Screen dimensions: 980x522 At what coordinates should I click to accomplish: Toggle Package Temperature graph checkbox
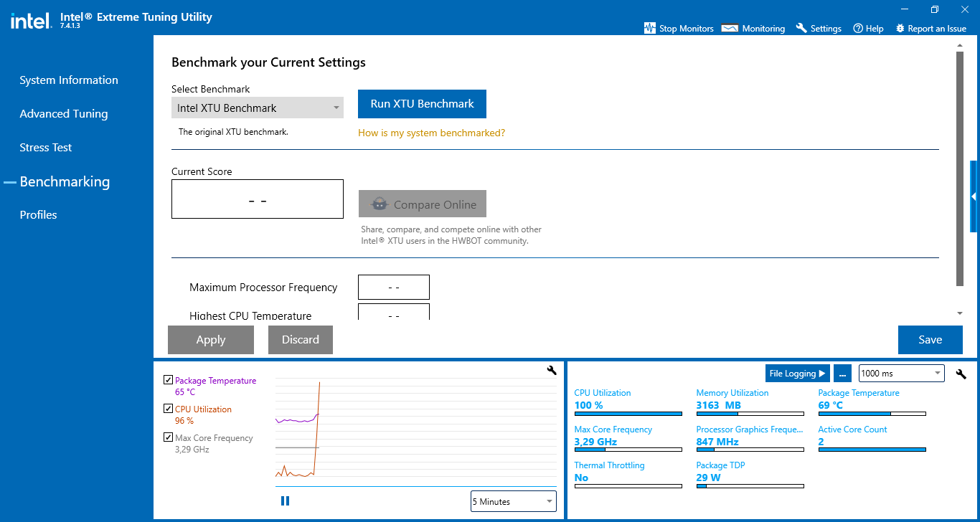tap(168, 380)
